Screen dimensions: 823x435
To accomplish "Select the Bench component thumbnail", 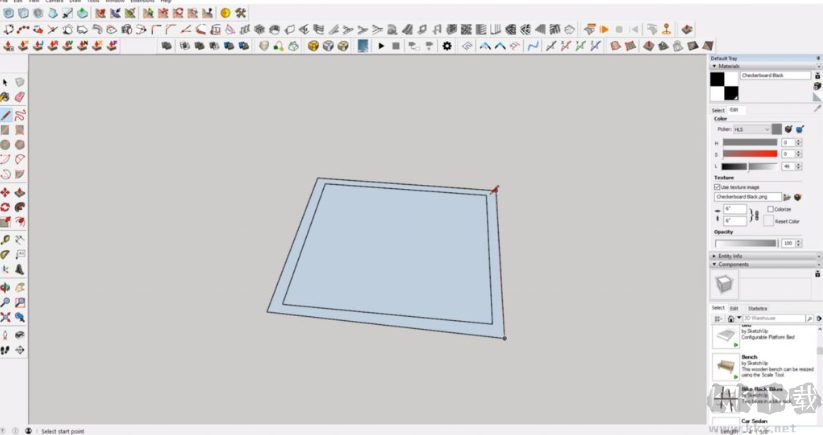I will (x=726, y=366).
